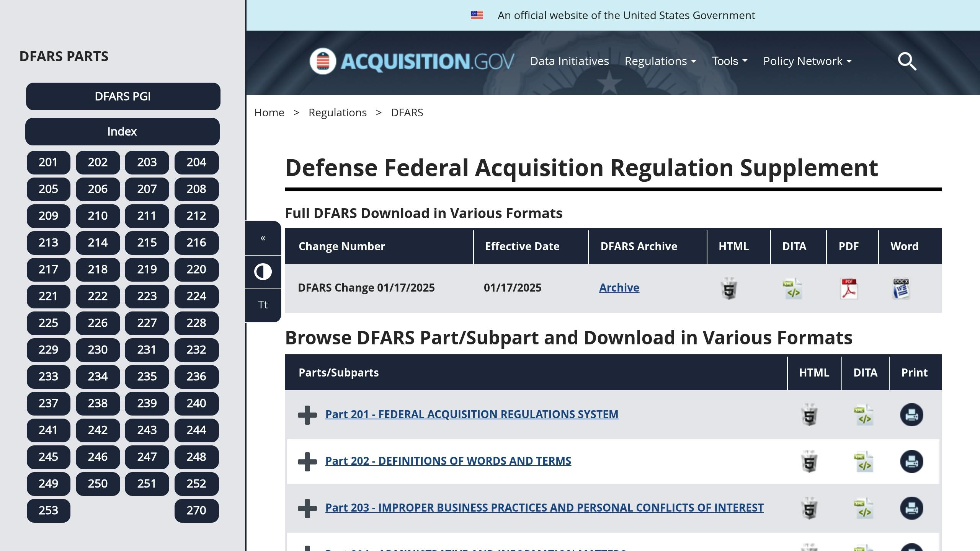
Task: Click the Parts/Subparts column header
Action: pos(536,373)
